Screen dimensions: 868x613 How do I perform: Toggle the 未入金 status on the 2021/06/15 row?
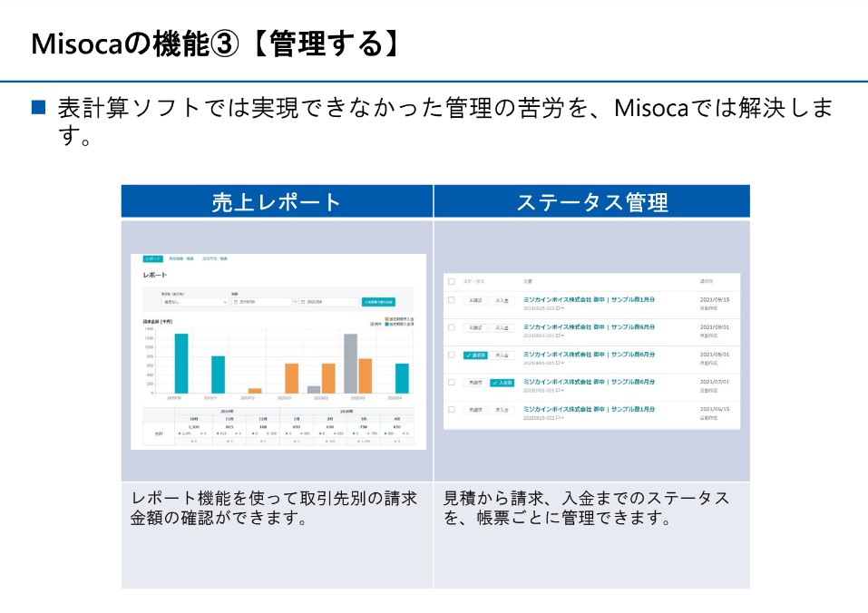(x=502, y=410)
